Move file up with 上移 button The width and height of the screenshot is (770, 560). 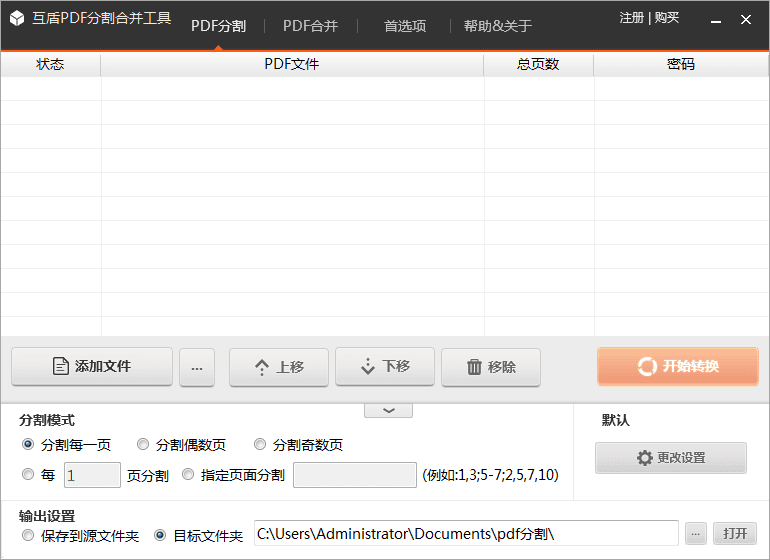coord(279,367)
